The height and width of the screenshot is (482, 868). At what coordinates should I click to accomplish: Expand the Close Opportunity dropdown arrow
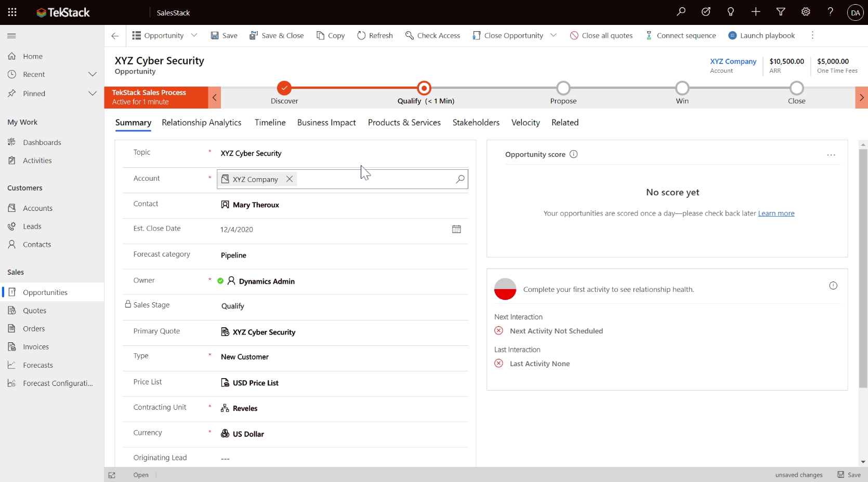click(x=554, y=35)
